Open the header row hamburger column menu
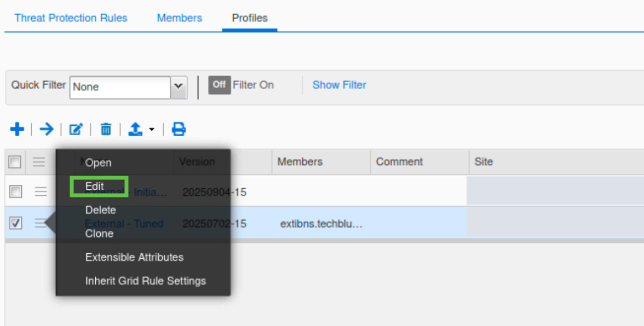This screenshot has width=644, height=326. click(x=38, y=162)
